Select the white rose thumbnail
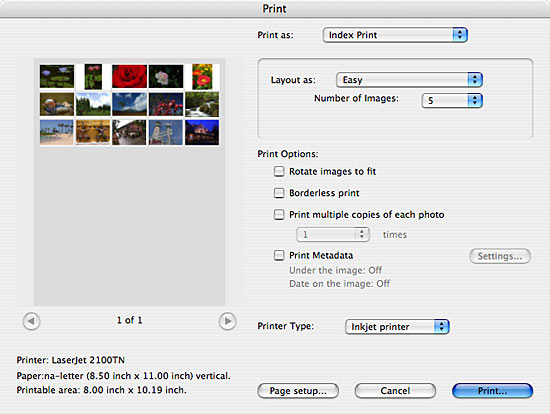 click(166, 76)
